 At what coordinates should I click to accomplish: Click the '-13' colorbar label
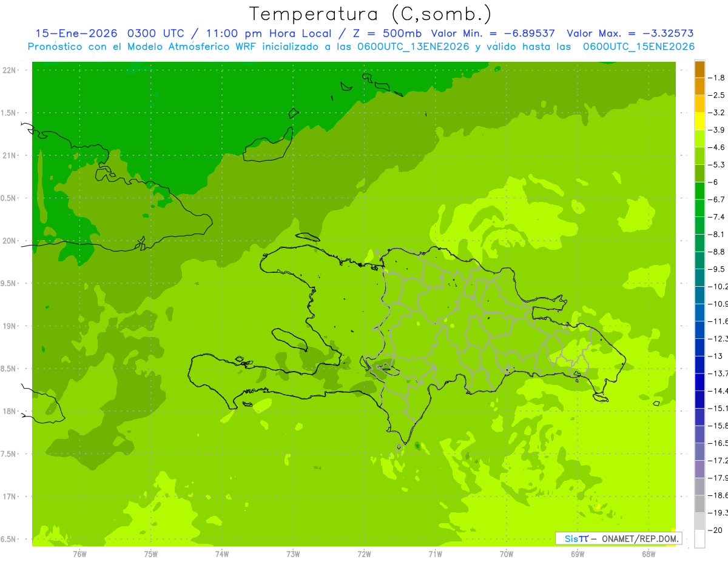coord(715,356)
